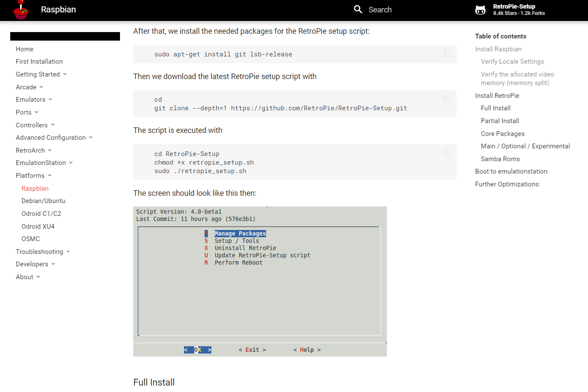Collapse the Platforms section
588x392 pixels.
coord(34,176)
